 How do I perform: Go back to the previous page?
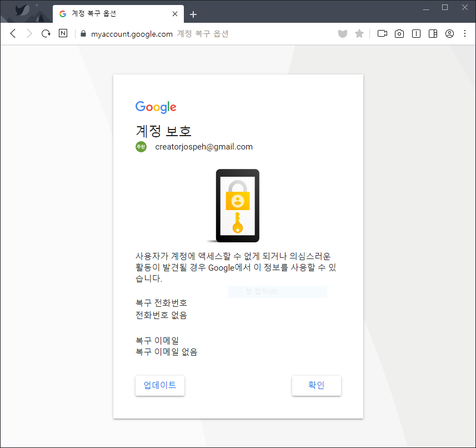click(x=13, y=33)
